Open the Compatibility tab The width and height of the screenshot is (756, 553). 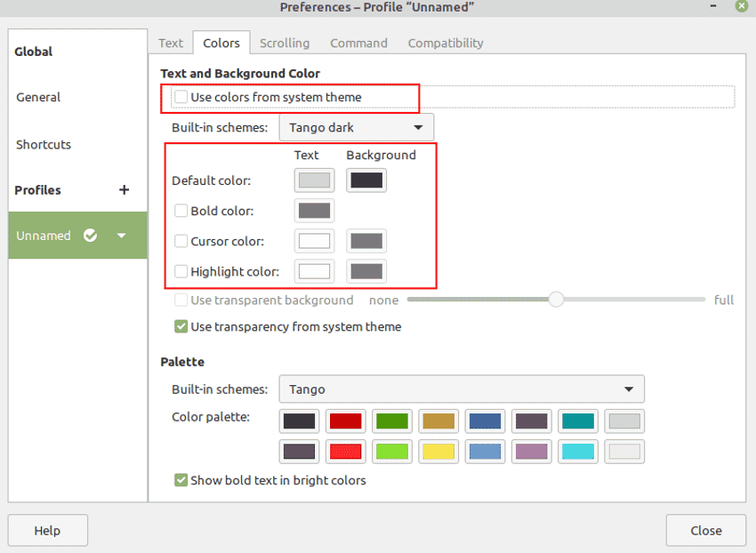coord(446,43)
